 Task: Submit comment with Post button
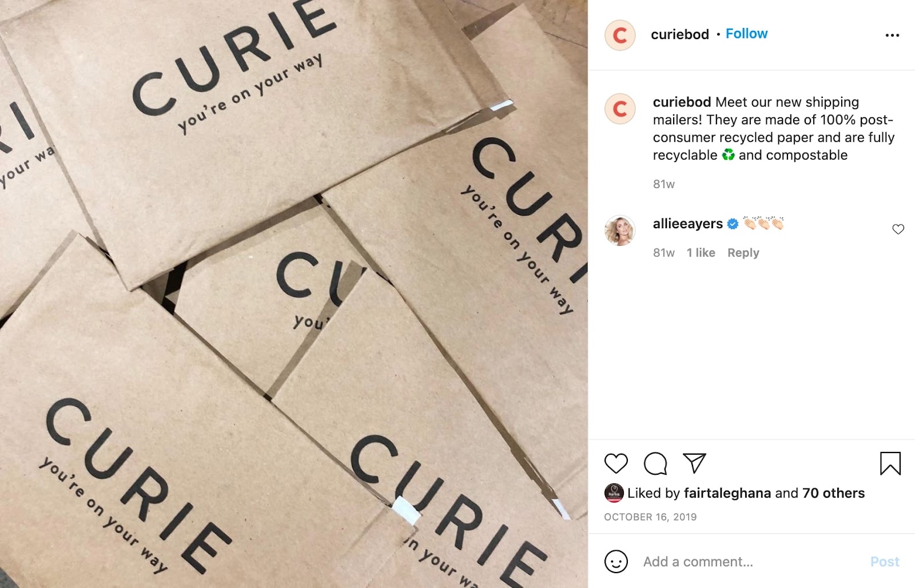point(884,562)
